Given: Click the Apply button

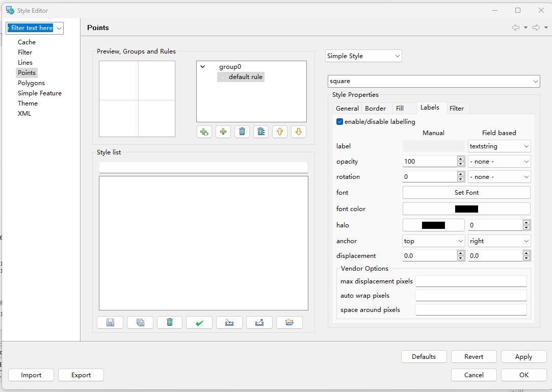Looking at the screenshot, I should tap(524, 357).
